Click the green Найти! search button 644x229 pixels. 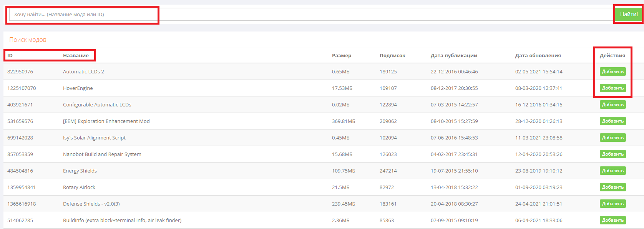coord(629,14)
